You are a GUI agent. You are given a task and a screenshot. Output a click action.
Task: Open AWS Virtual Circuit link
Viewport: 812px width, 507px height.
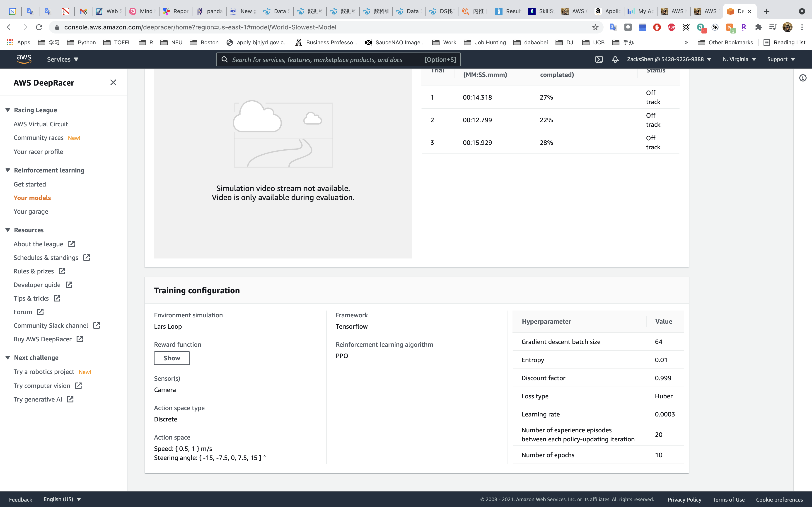[41, 124]
